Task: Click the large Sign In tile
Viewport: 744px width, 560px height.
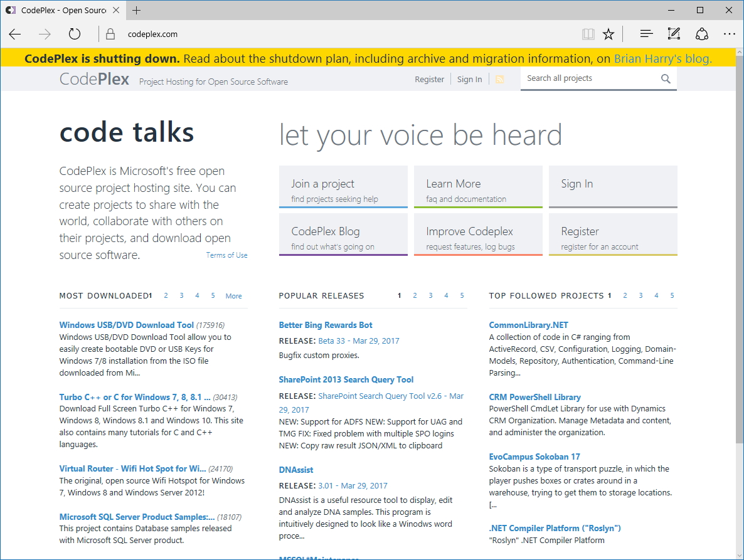Action: point(613,187)
